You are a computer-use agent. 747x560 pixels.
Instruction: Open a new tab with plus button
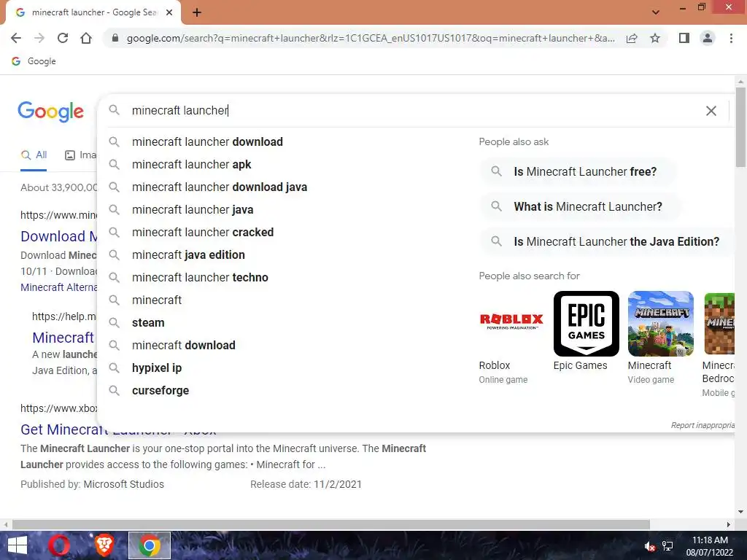(x=197, y=12)
